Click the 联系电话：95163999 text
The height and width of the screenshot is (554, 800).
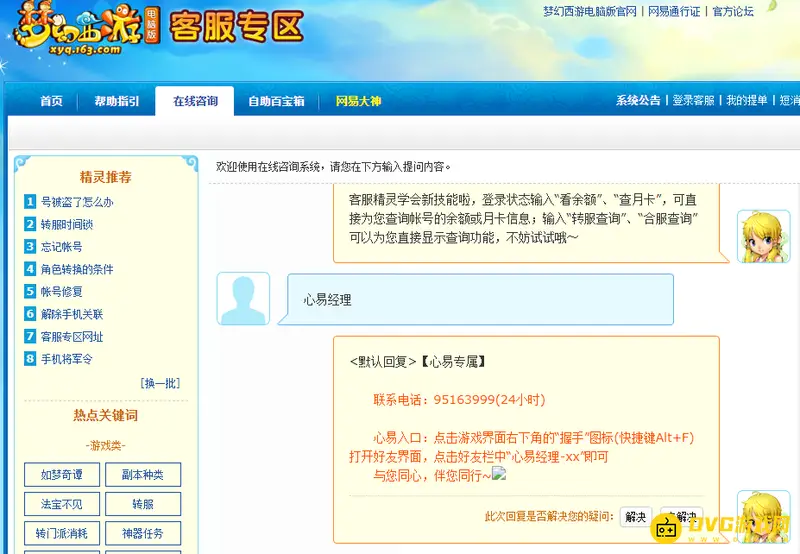point(459,399)
